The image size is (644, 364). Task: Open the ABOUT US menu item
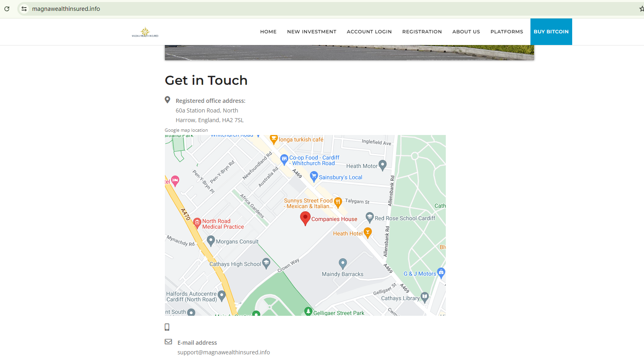466,32
